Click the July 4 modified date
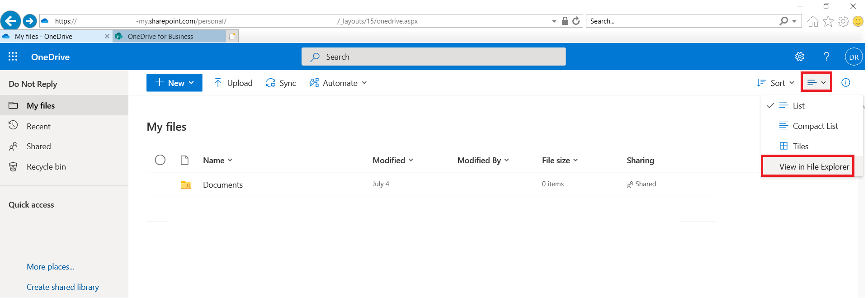The width and height of the screenshot is (868, 298). (381, 184)
